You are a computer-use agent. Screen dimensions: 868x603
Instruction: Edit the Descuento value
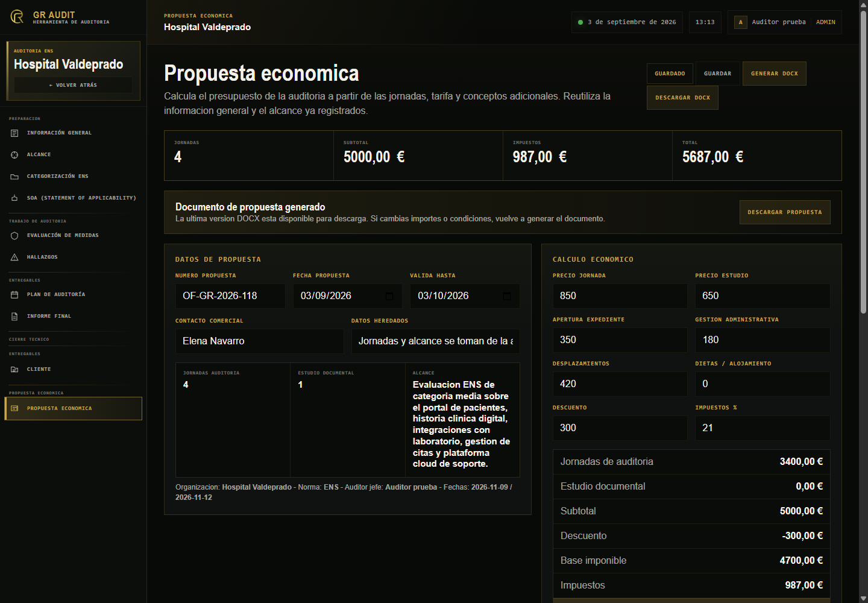(620, 428)
